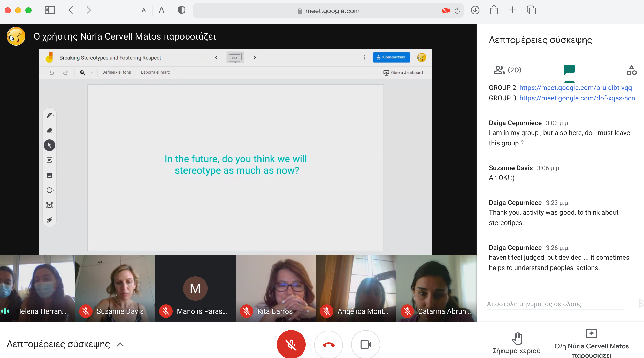This screenshot has width=644, height=358.
Task: Select Angélica Mont video tile
Action: 356,288
